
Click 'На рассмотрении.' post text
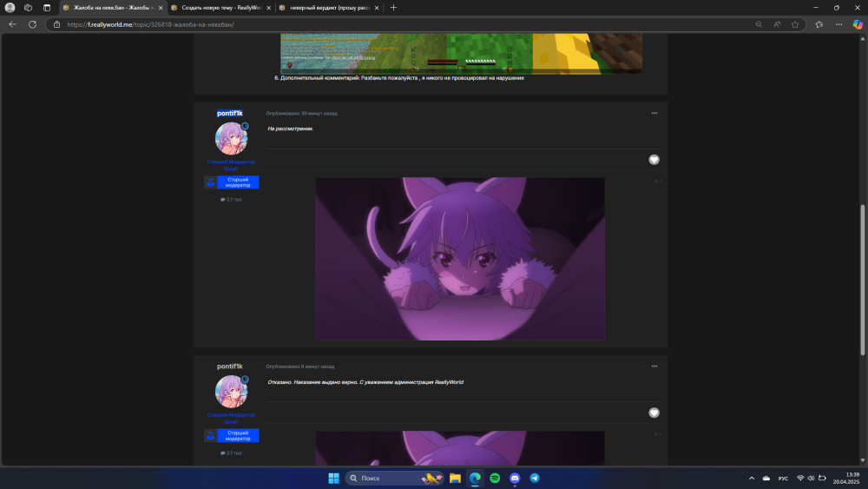(291, 129)
